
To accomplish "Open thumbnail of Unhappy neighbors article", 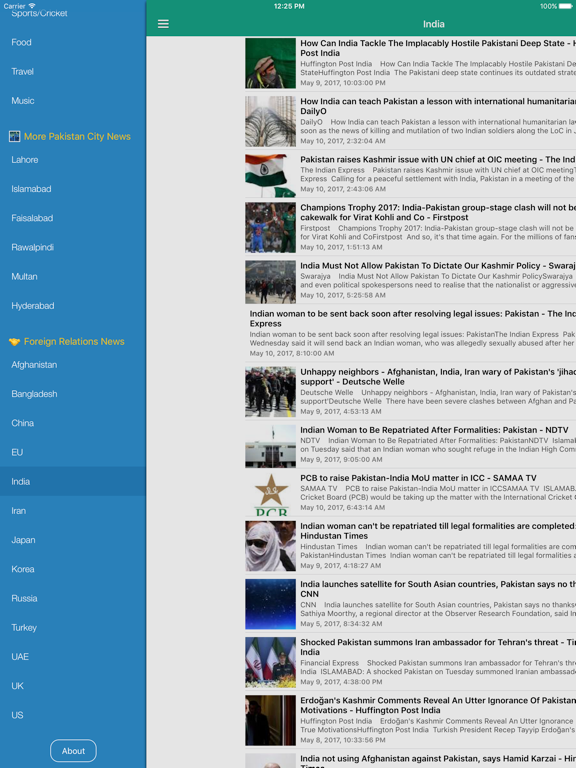I will pos(270,392).
